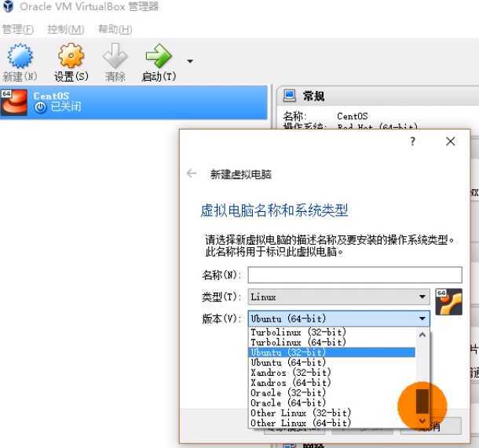
Task: Open the 版本(V) version combo box
Action: pos(338,319)
